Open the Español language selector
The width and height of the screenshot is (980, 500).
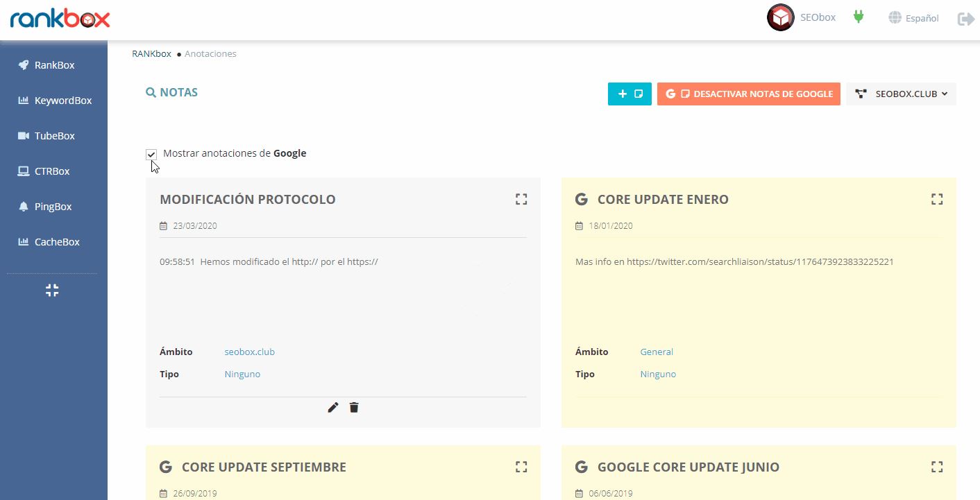point(913,18)
